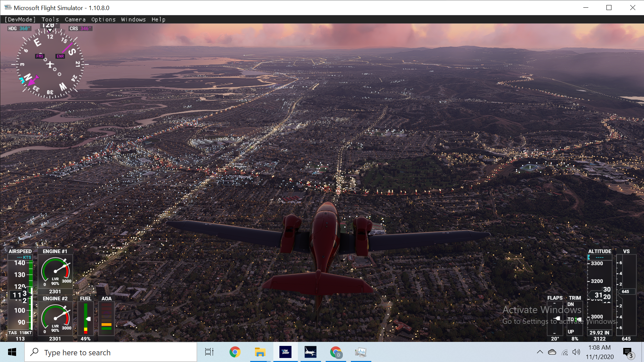The height and width of the screenshot is (362, 644).
Task: Click the FLAPS position indicator
Action: [555, 318]
